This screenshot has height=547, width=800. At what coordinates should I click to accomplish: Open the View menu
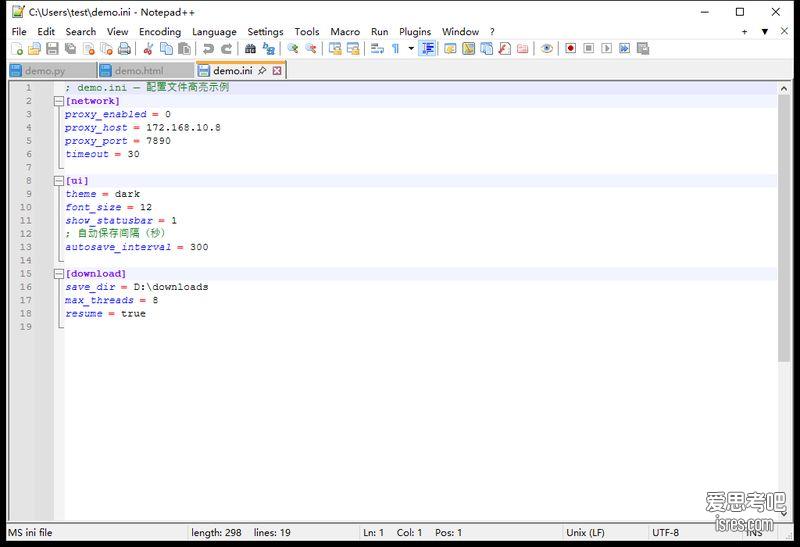pyautogui.click(x=117, y=32)
